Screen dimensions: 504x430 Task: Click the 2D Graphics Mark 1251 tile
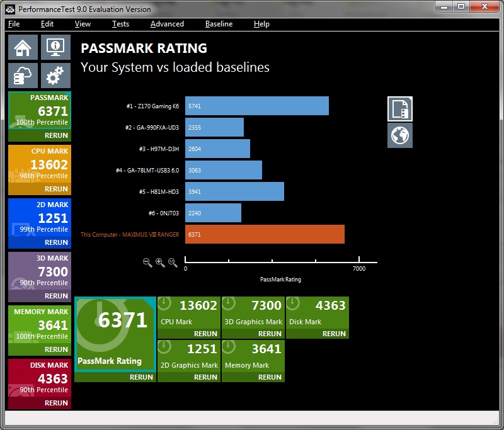tap(189, 356)
